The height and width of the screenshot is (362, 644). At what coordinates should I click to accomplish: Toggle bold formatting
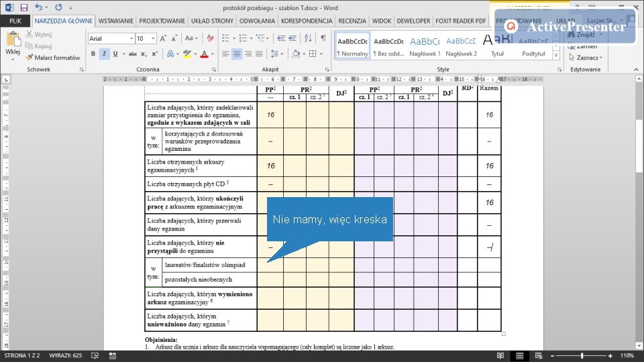click(x=93, y=54)
